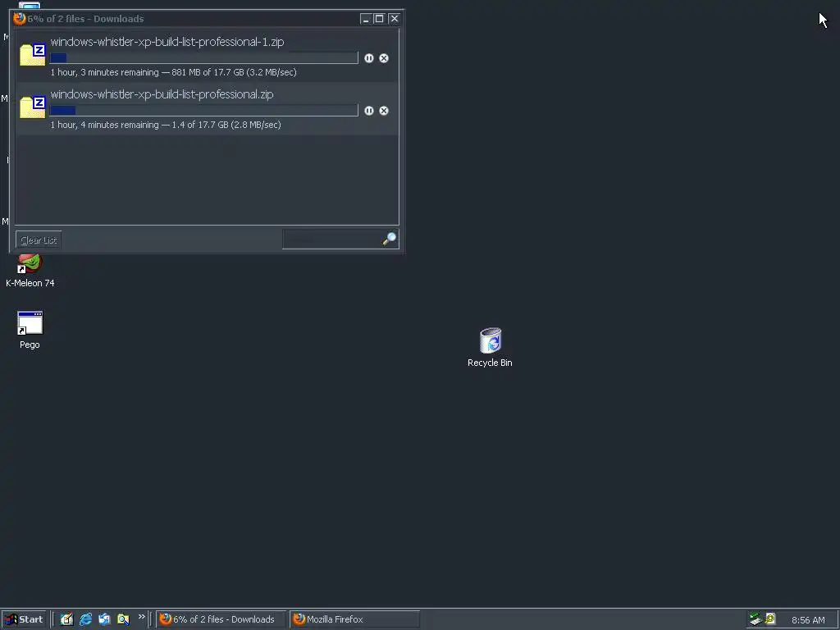Maximize the Downloads window
This screenshot has width=840, height=630.
tap(379, 19)
